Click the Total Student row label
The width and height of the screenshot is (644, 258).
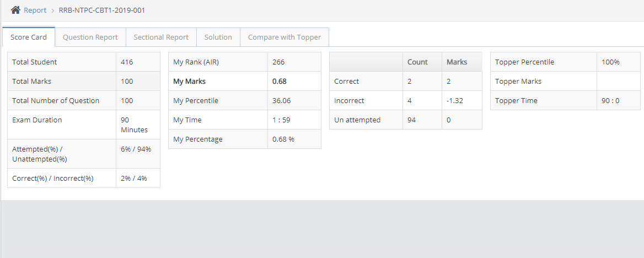coord(35,62)
